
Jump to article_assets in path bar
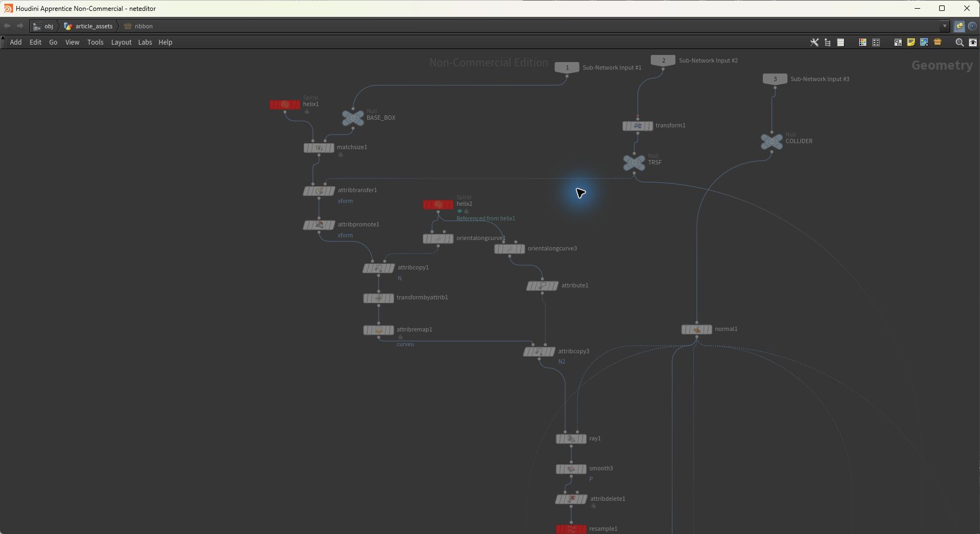88,26
